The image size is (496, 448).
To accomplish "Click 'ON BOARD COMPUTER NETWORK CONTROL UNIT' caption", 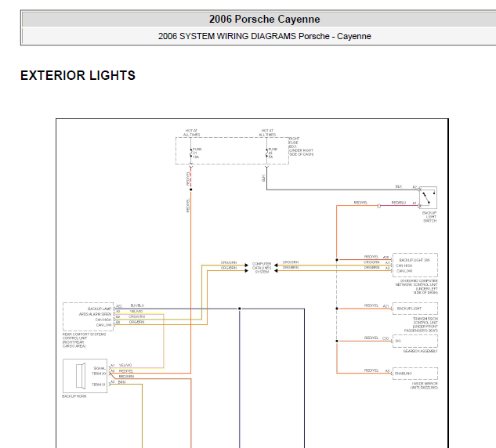I will click(417, 287).
